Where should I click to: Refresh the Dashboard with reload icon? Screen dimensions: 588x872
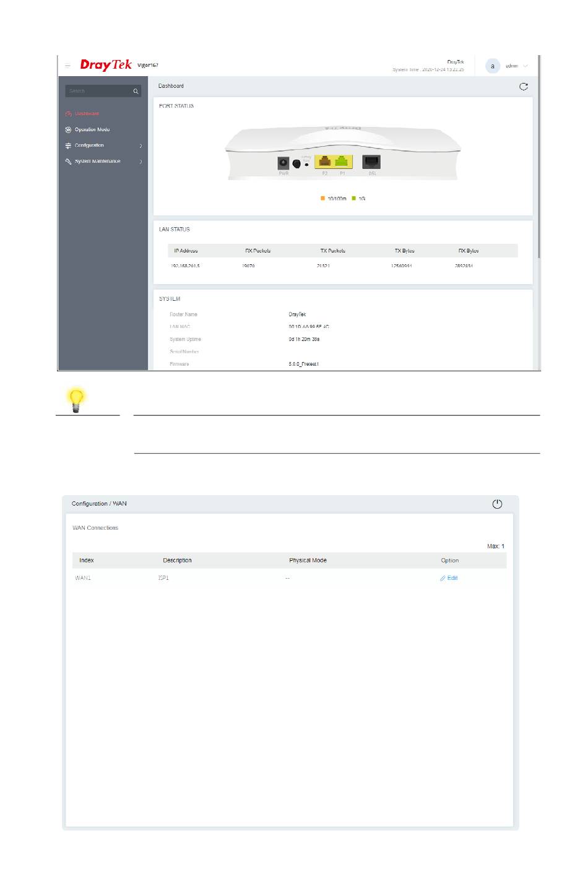pos(524,87)
